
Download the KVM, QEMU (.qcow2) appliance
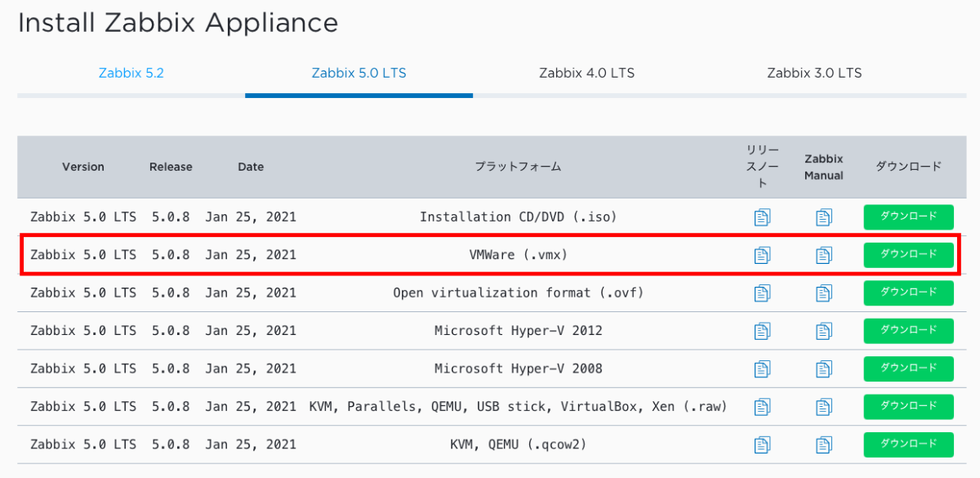point(909,444)
